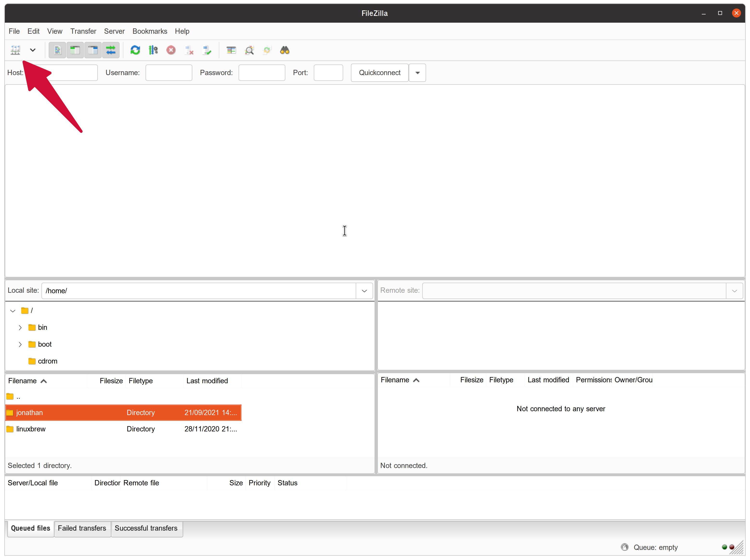Expand the Local site path dropdown
Screen dimensions: 750x560
pos(364,291)
